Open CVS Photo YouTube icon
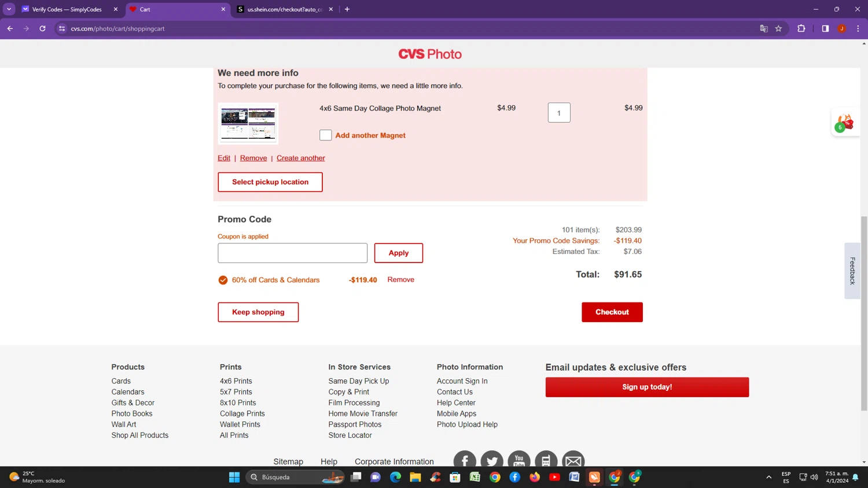This screenshot has width=868, height=488. pos(519,461)
